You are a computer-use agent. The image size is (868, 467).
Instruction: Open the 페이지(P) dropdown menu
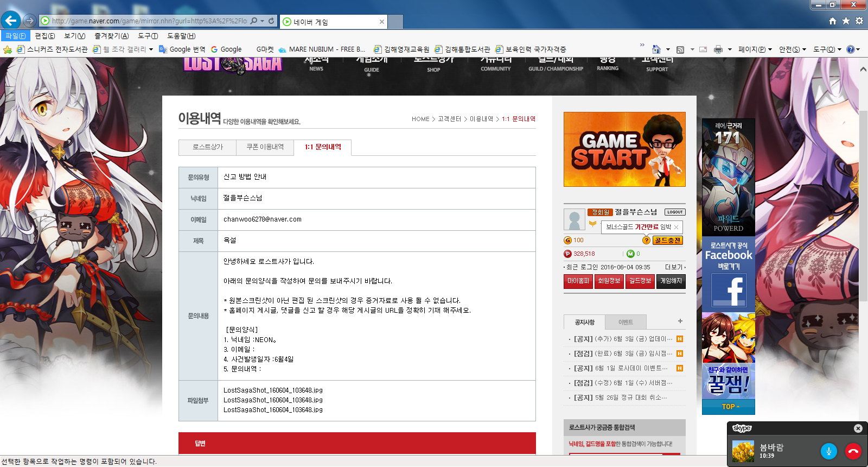tap(755, 49)
